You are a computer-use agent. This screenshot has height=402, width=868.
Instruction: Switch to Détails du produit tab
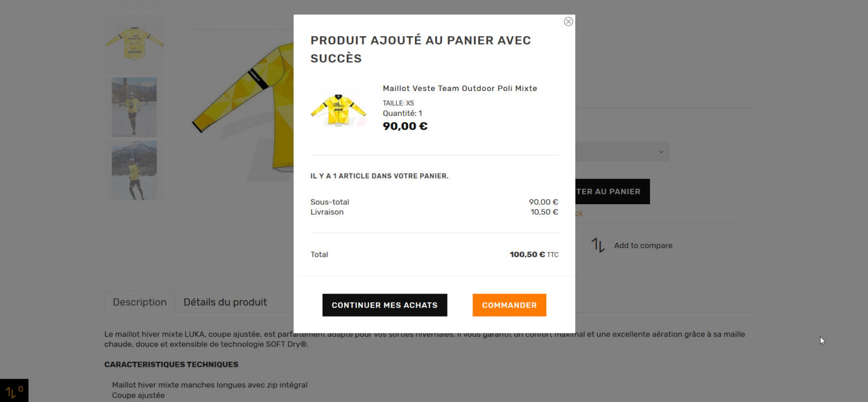[x=225, y=302]
